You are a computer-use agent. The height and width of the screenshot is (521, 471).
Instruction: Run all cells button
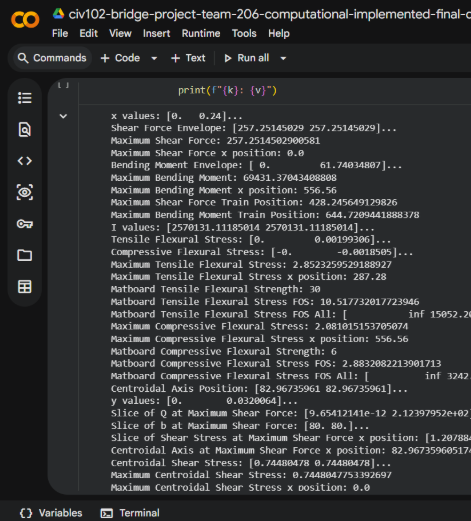tap(247, 58)
